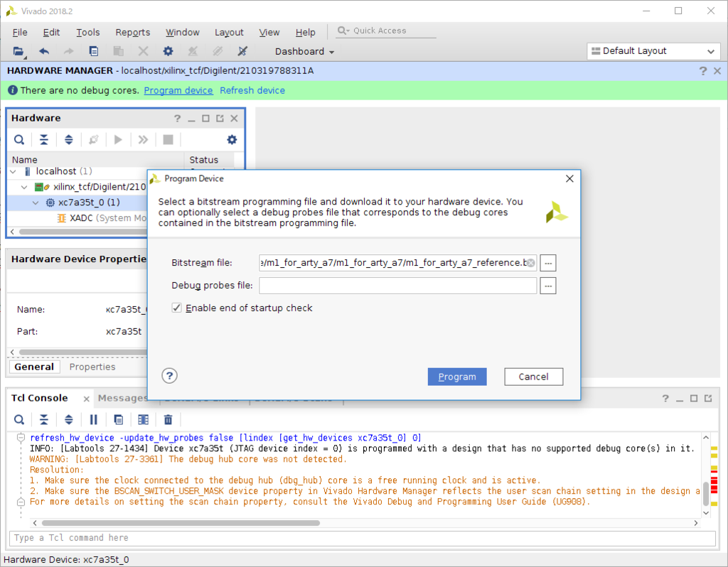The height and width of the screenshot is (567, 728).
Task: Pause output in the Tcl Console
Action: click(93, 420)
